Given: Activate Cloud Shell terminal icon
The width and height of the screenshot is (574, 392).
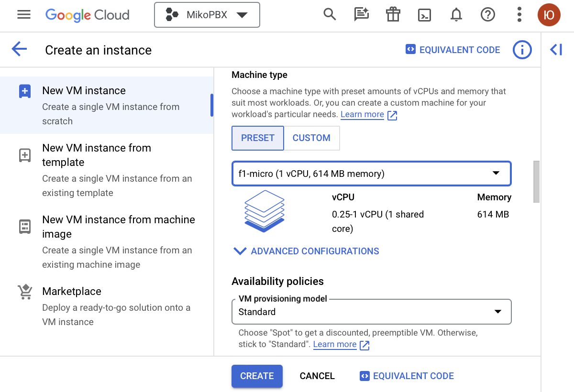Looking at the screenshot, I should point(424,15).
